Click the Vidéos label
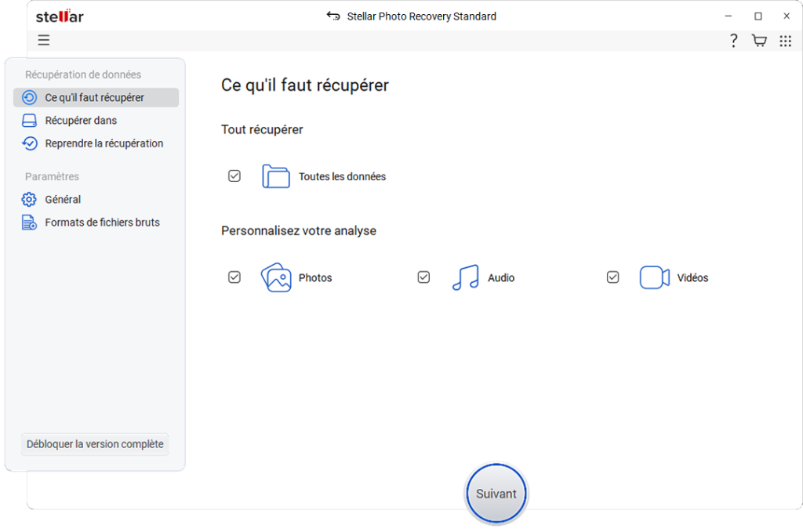Viewport: 803px width, 532px height. 692,278
